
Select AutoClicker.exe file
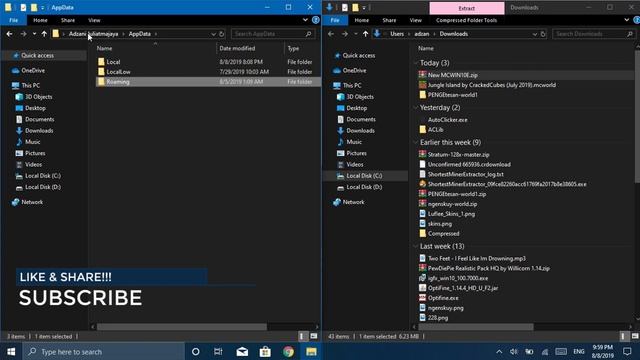click(x=447, y=120)
